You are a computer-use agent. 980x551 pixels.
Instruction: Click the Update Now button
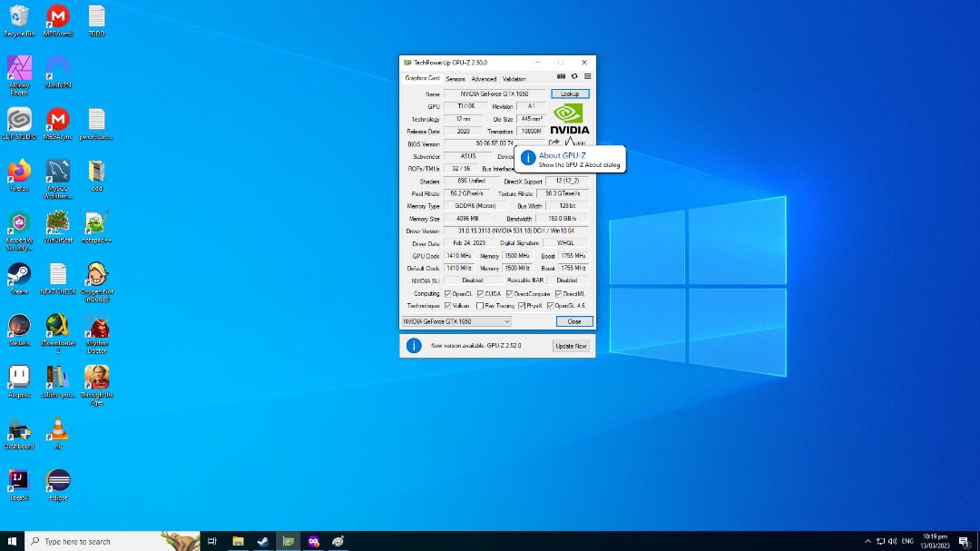[571, 346]
